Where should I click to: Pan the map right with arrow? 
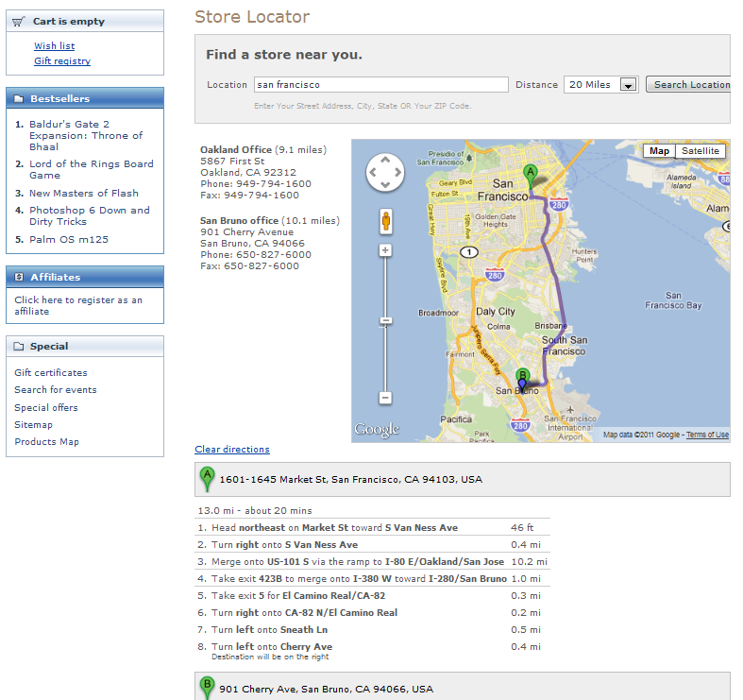(397, 172)
